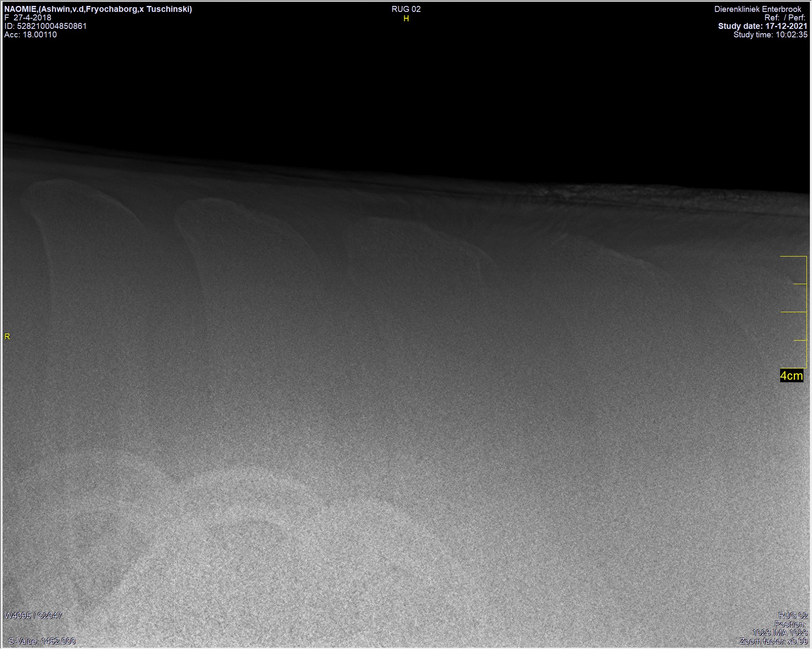The height and width of the screenshot is (649, 812).
Task: Click the Dierenkliniek Enterbrook clinic name
Action: pyautogui.click(x=758, y=9)
